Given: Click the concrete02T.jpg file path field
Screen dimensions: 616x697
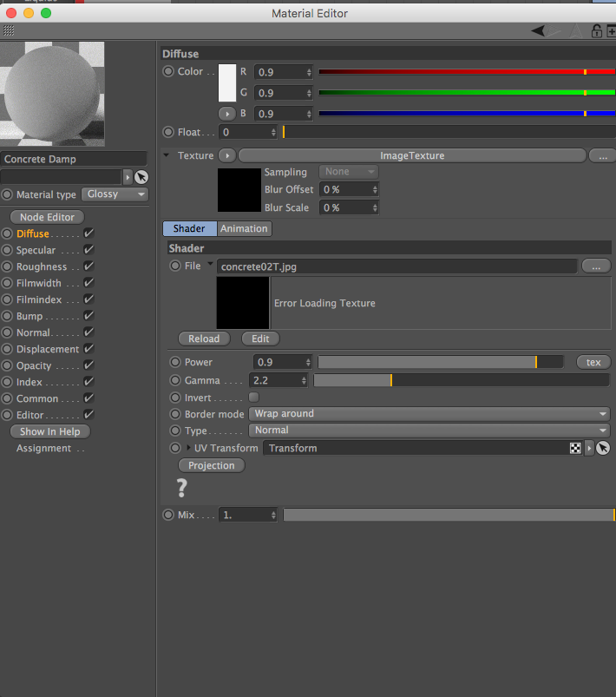Looking at the screenshot, I should (x=396, y=266).
